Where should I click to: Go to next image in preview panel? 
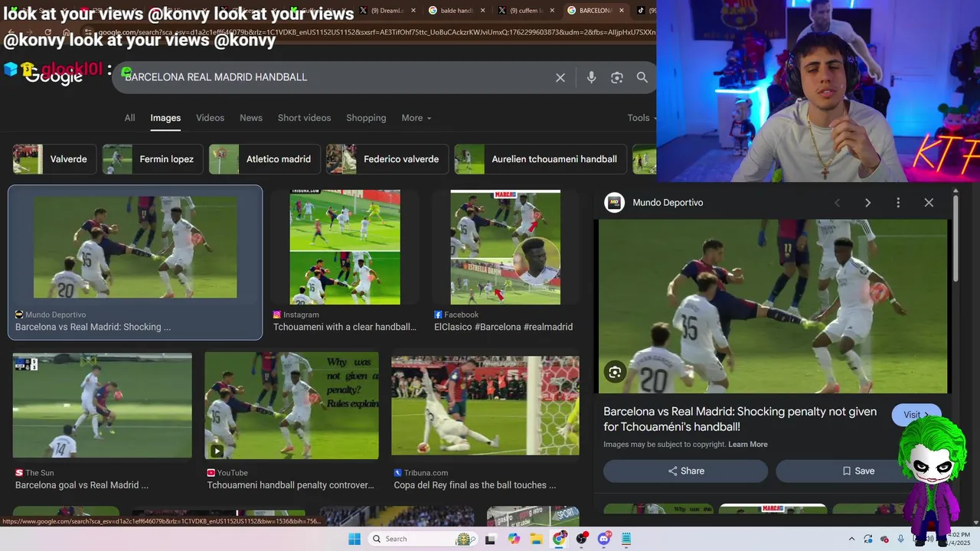point(867,203)
